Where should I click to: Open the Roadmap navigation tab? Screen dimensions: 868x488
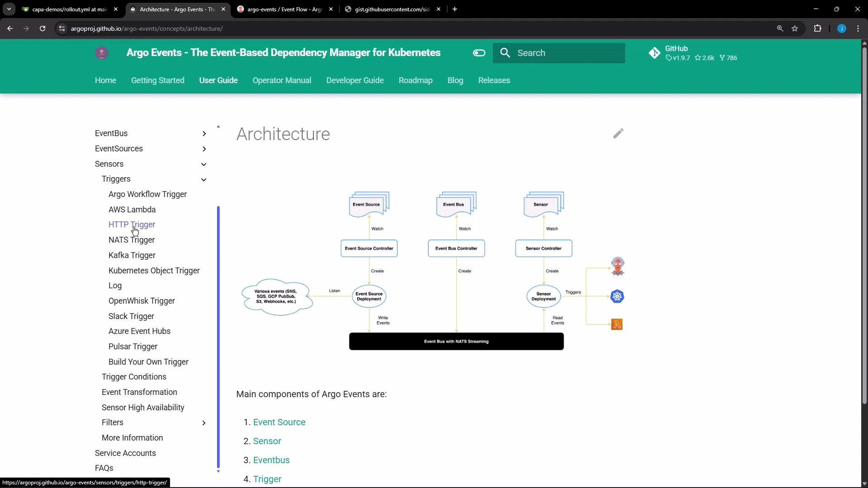(x=415, y=80)
